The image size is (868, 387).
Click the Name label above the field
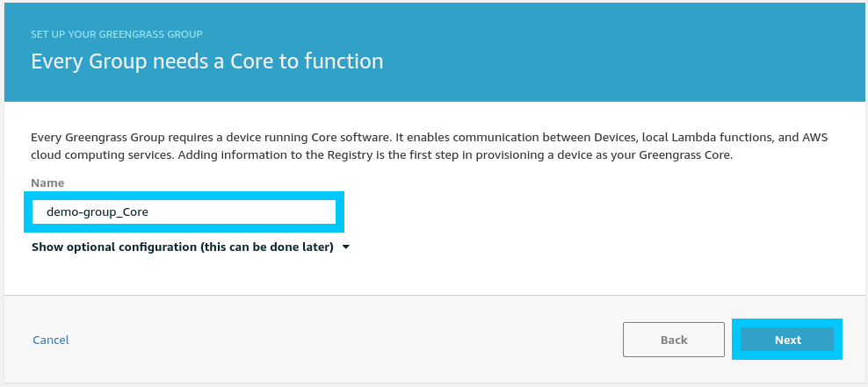tap(47, 183)
